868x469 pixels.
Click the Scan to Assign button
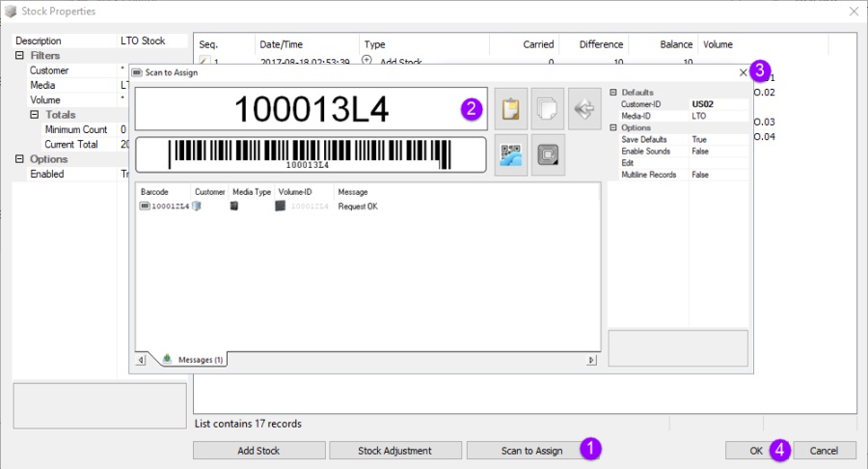[x=532, y=450]
